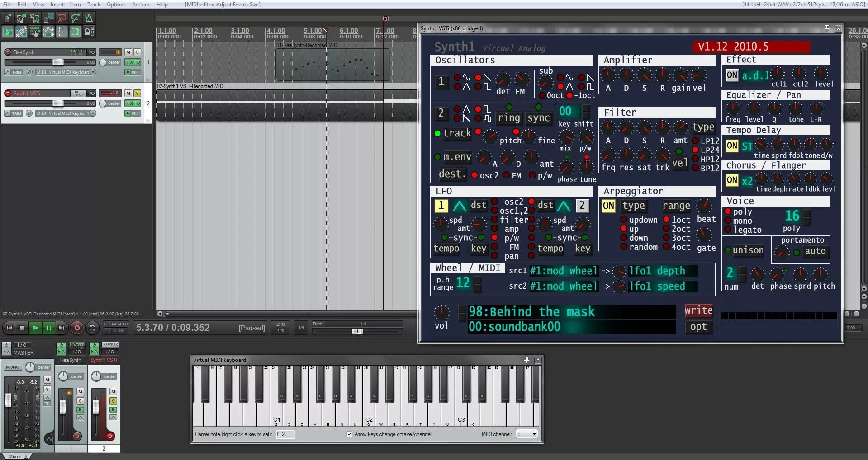Open the MIDI channel dropdown in virtual keyboard
Screen dimensions: 868x460
point(527,434)
